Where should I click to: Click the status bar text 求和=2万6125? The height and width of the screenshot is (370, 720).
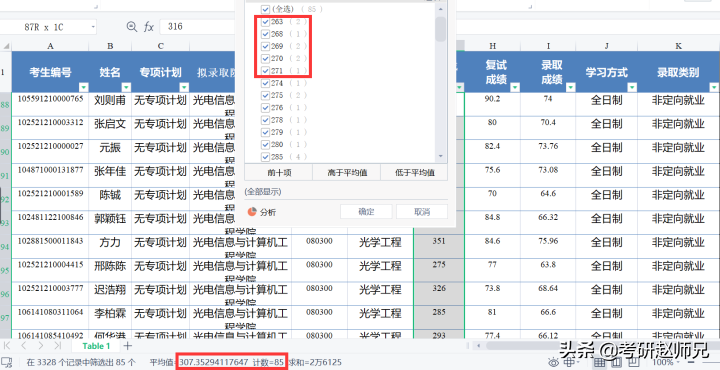[315, 362]
